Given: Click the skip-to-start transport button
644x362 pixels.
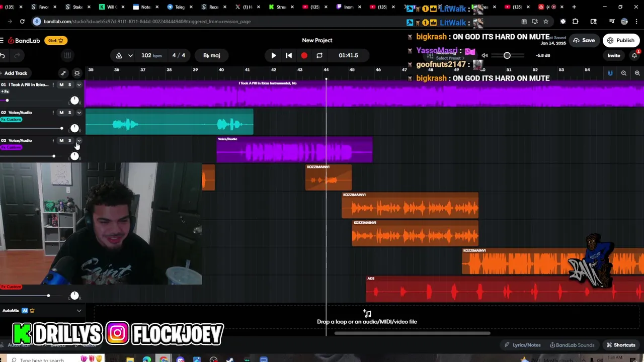Looking at the screenshot, I should pos(289,55).
